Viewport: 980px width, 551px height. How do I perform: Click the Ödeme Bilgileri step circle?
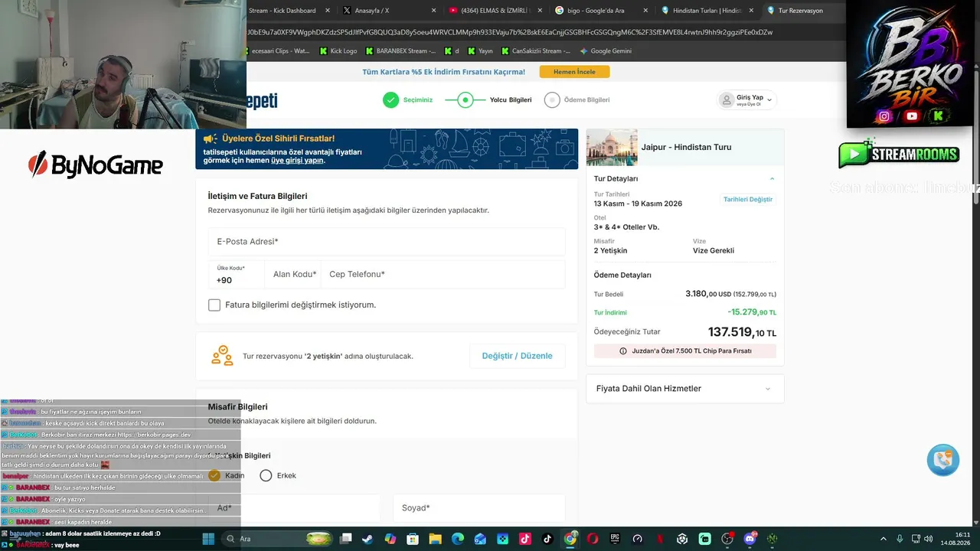552,99
